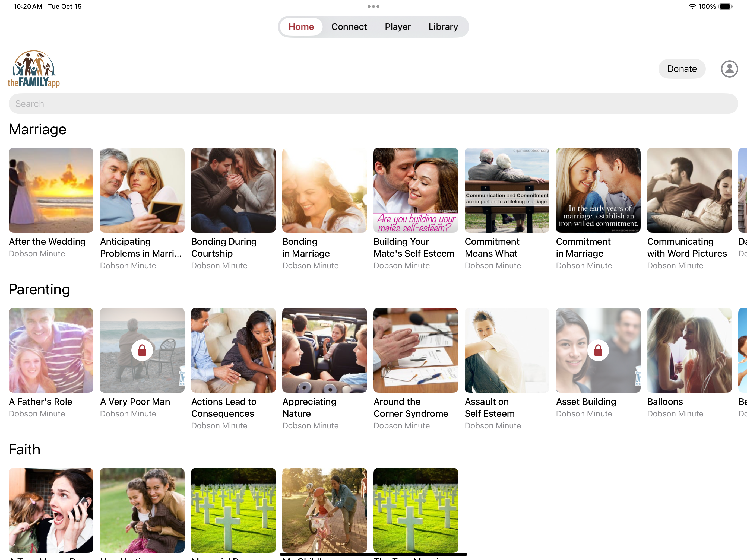Viewport: 747px width, 560px height.
Task: Open Building Your Mate's Self Esteem thumbnail
Action: pos(416,190)
